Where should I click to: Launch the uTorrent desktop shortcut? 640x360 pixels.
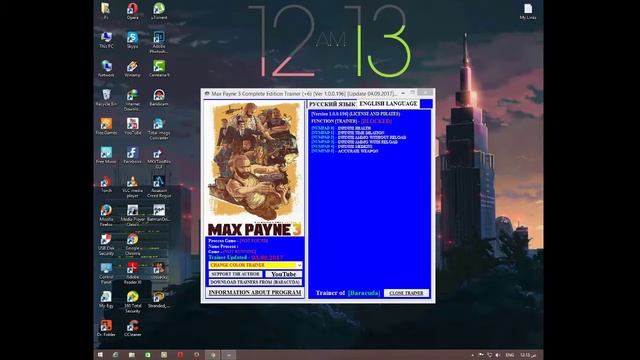[159, 11]
